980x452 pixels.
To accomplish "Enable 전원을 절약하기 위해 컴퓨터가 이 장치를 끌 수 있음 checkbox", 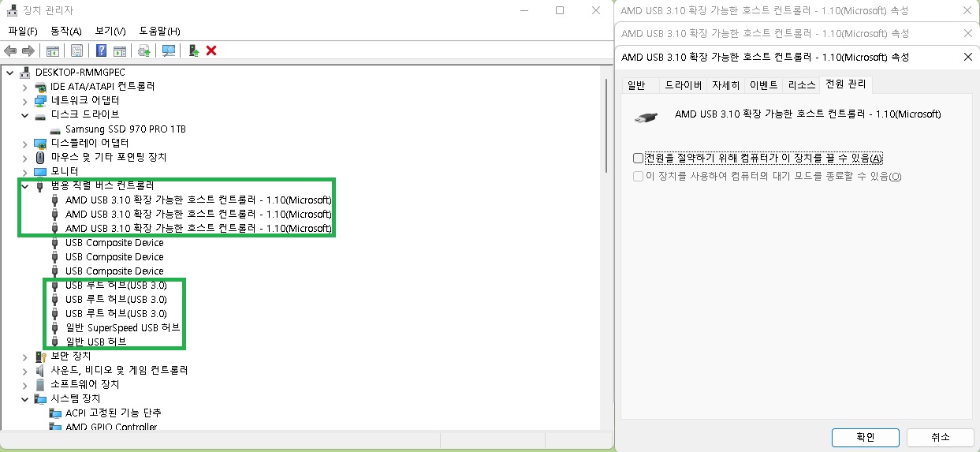I will tap(639, 158).
